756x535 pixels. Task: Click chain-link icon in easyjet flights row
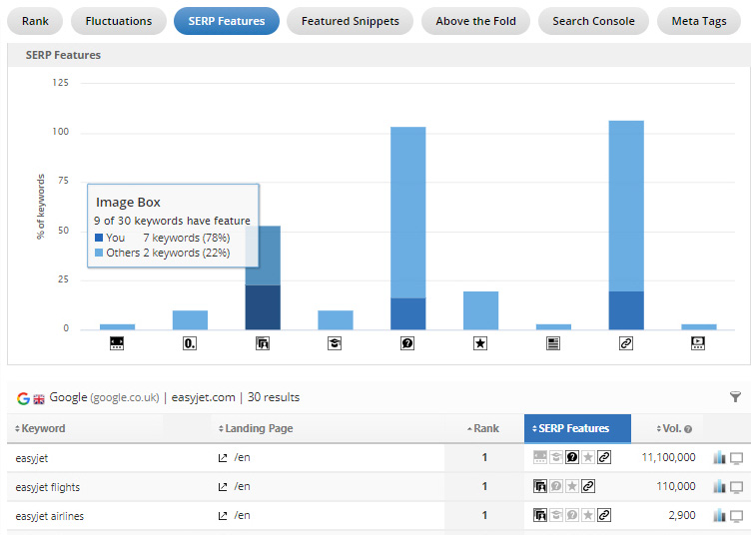coord(588,486)
